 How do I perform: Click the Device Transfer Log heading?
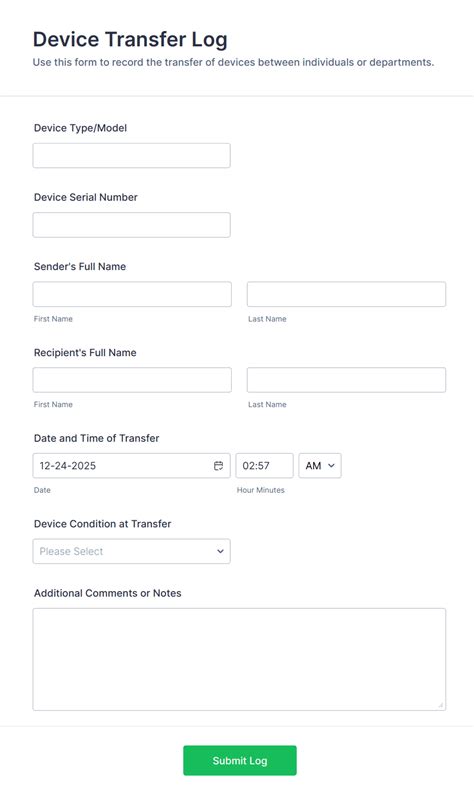[130, 39]
